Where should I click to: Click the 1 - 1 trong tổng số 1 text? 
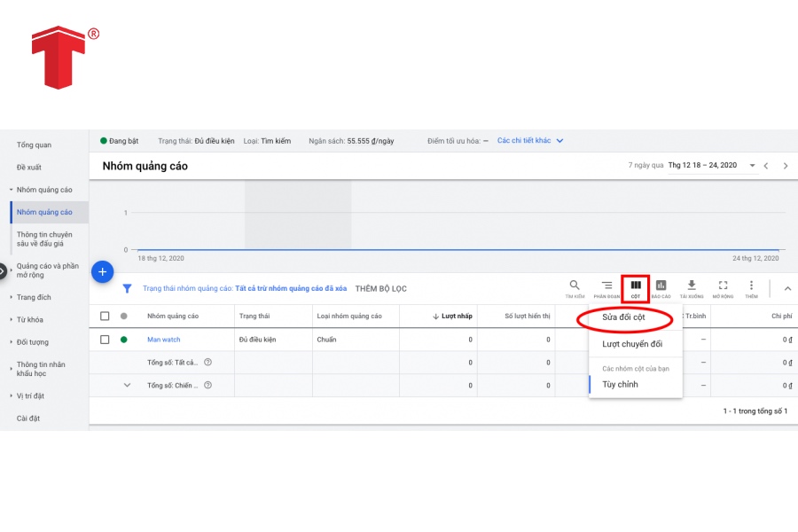pos(755,411)
